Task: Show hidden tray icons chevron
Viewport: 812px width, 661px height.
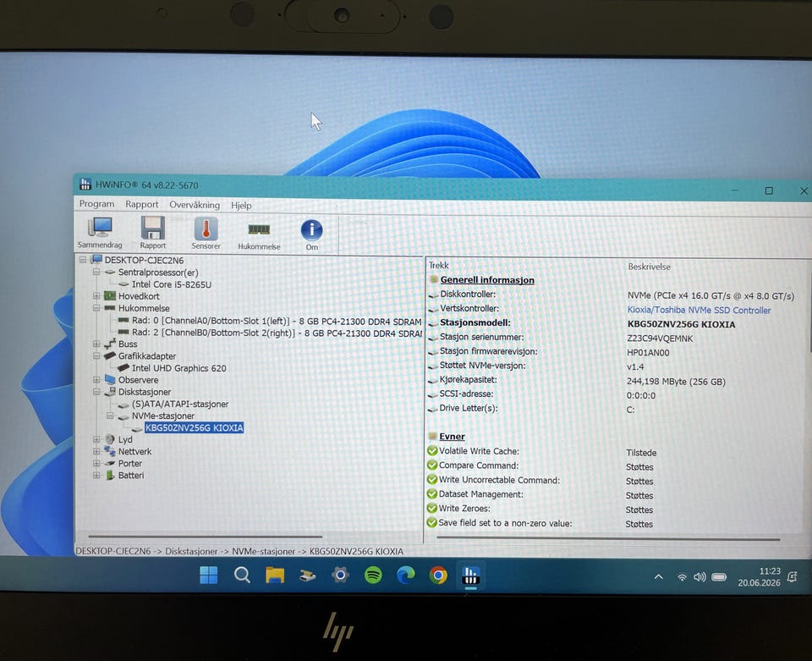Action: point(659,576)
